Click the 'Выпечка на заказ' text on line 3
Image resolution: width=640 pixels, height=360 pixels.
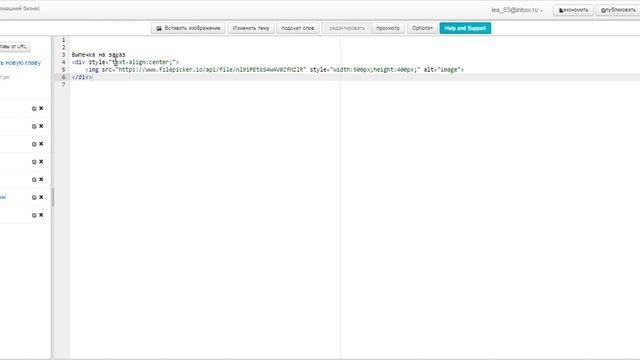click(x=98, y=55)
